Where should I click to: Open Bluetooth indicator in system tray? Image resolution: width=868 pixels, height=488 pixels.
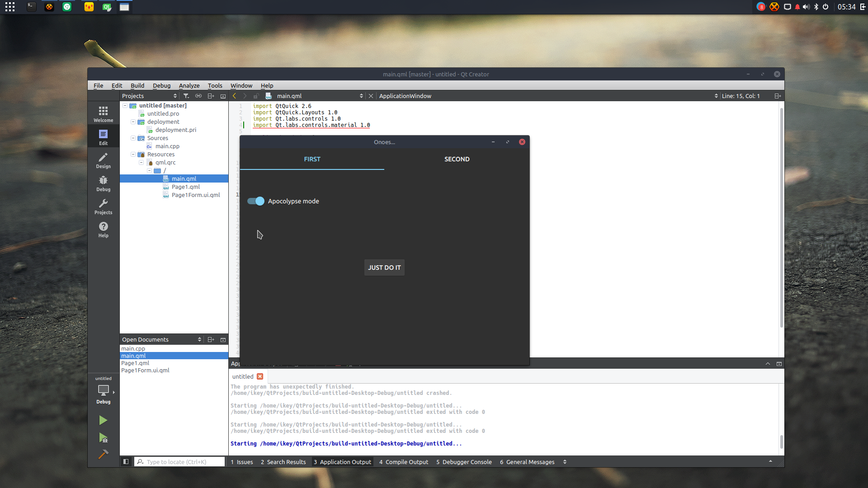pos(816,7)
